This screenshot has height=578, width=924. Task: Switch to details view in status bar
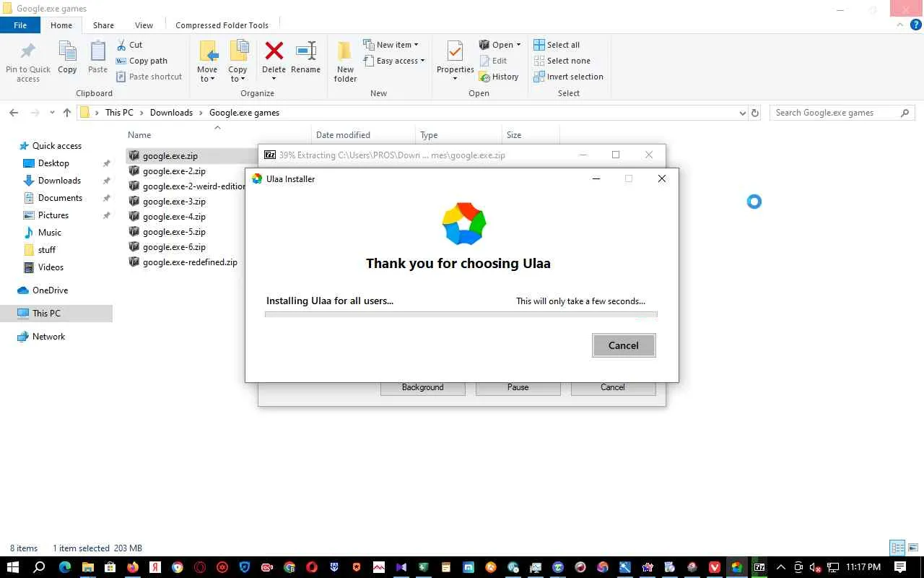[897, 548]
